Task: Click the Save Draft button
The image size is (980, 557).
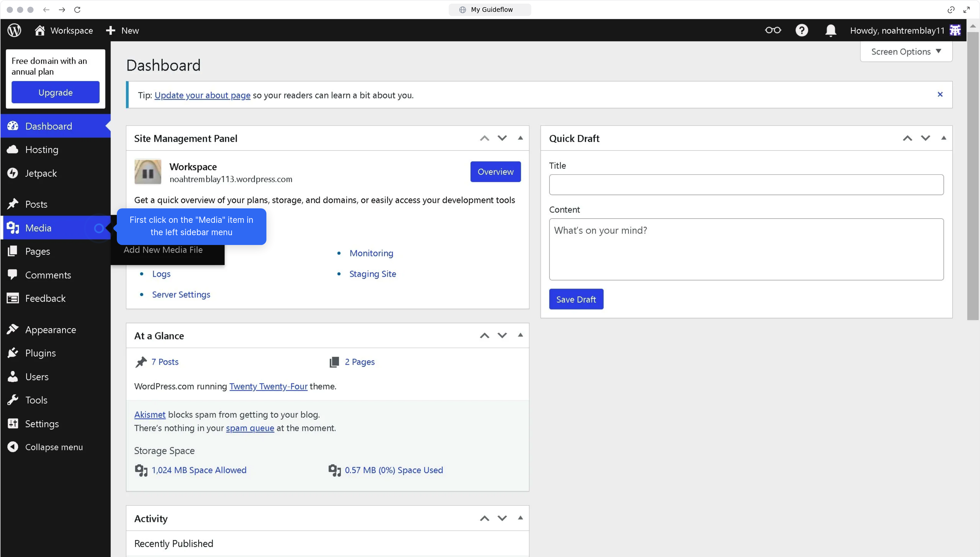Action: coord(576,299)
